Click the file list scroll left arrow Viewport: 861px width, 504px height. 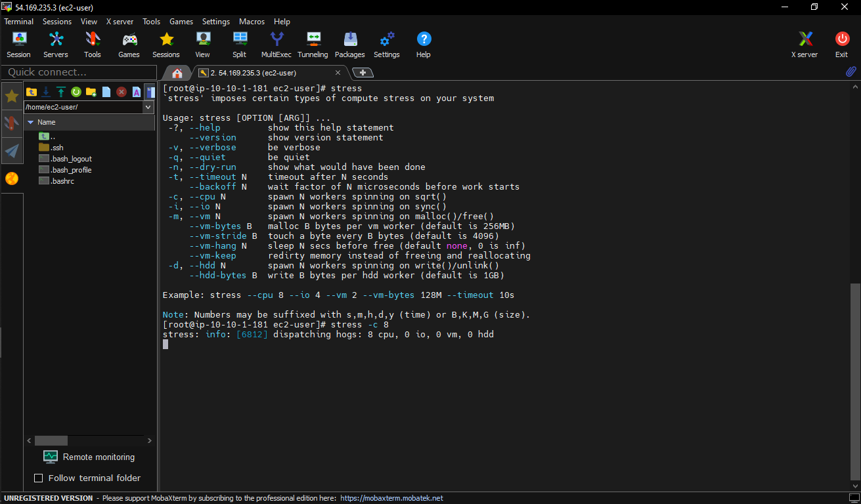[x=29, y=441]
